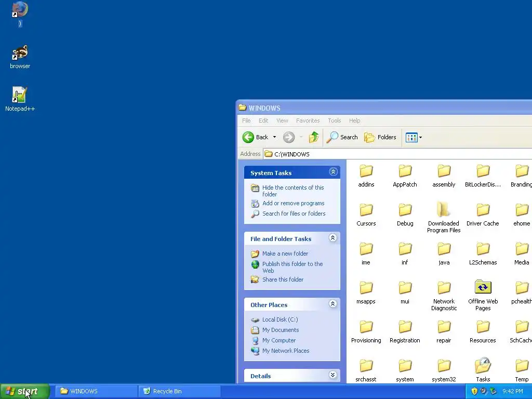
Task: Open Search pane in Explorer toolbar
Action: pos(342,137)
